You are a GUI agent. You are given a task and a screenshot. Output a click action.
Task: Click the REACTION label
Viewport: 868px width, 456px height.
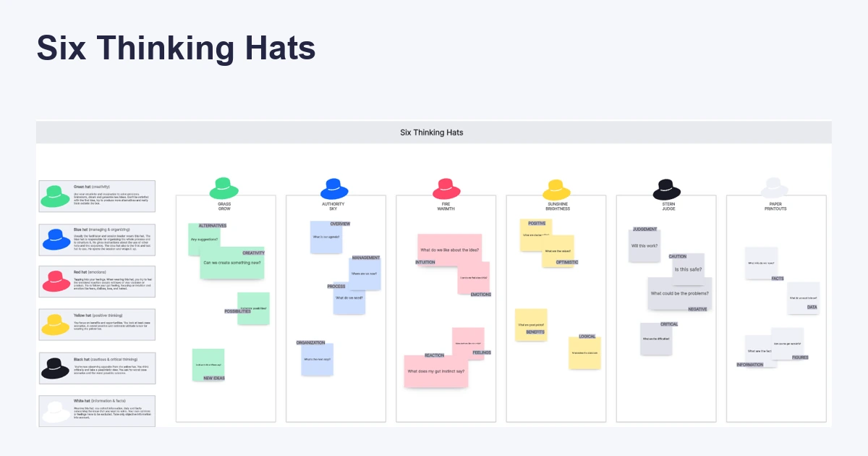[x=435, y=355]
